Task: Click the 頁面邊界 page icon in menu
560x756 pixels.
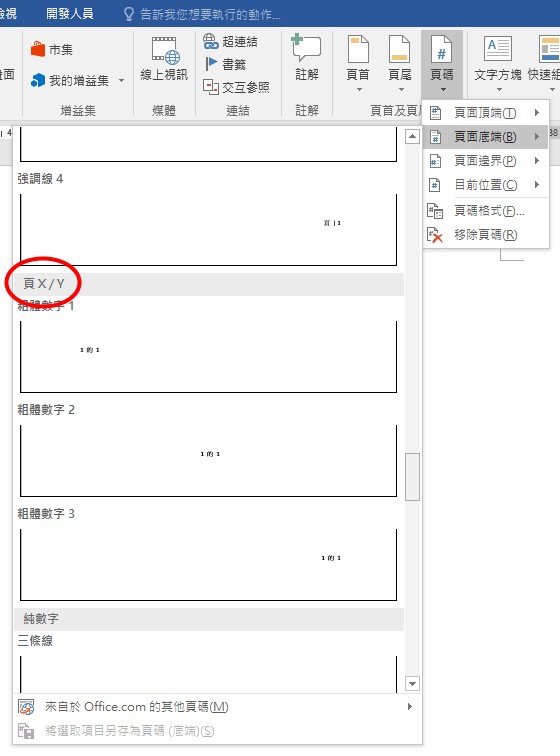Action: pos(435,161)
